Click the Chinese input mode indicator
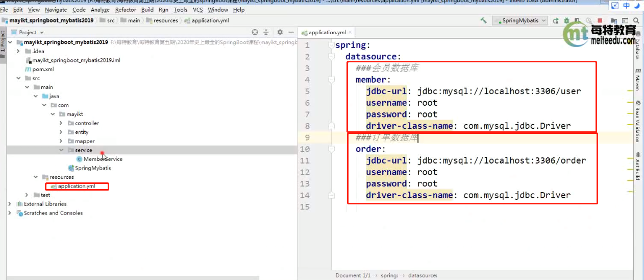This screenshot has width=644, height=280. 627,6
